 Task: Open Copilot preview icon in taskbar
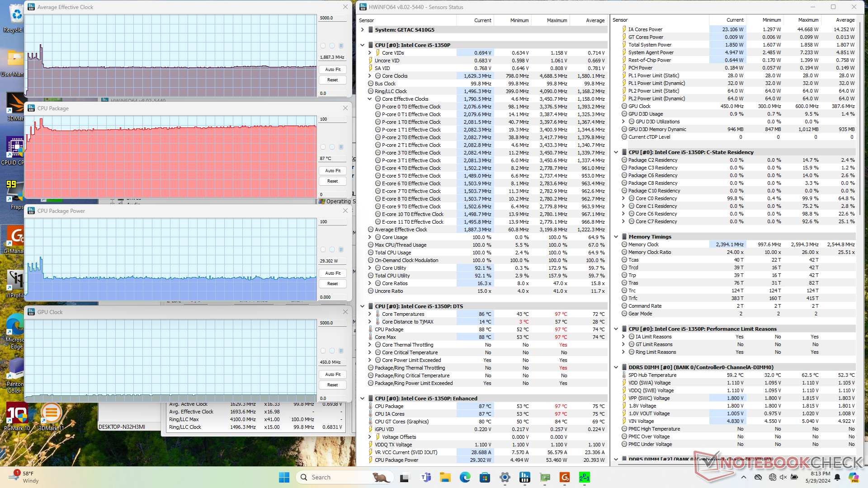tap(854, 477)
